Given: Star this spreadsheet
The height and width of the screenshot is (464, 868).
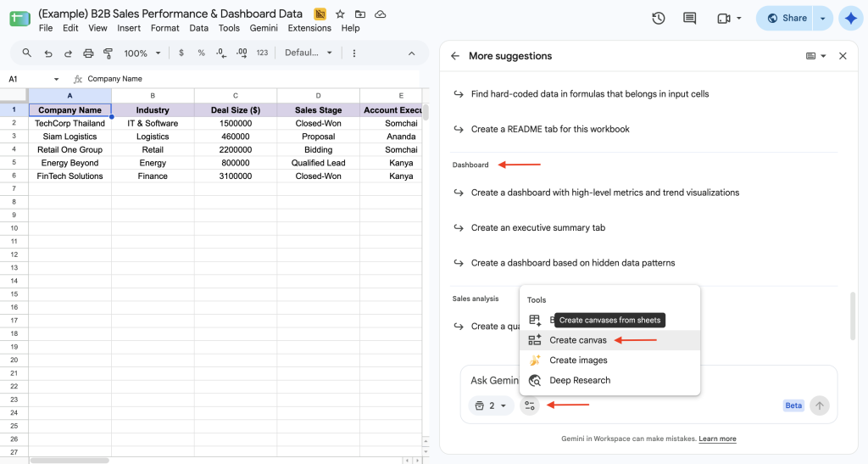Looking at the screenshot, I should coord(340,14).
